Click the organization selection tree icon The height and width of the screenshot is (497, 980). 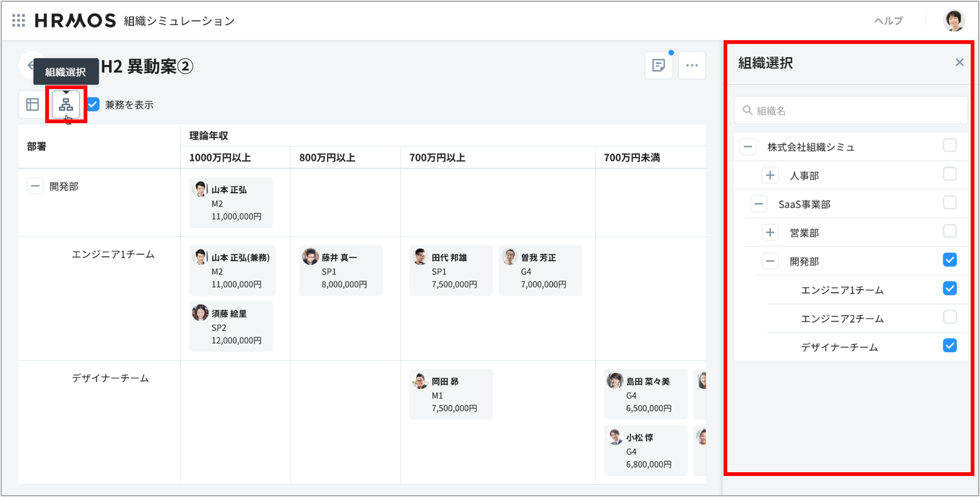coord(66,105)
